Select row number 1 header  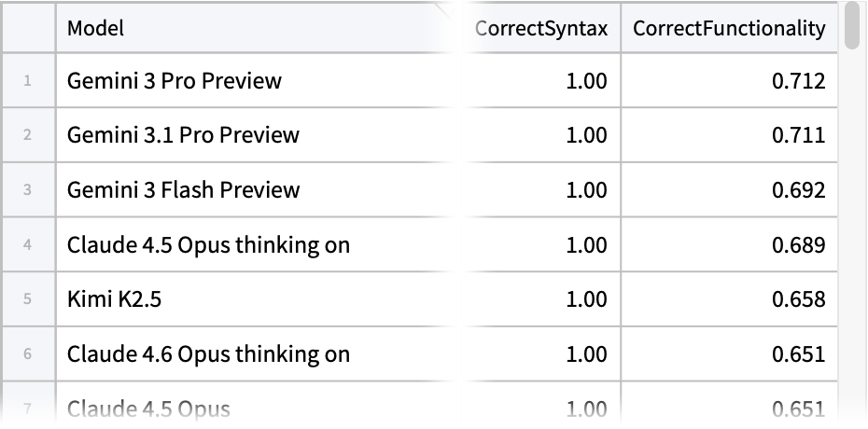(x=28, y=81)
